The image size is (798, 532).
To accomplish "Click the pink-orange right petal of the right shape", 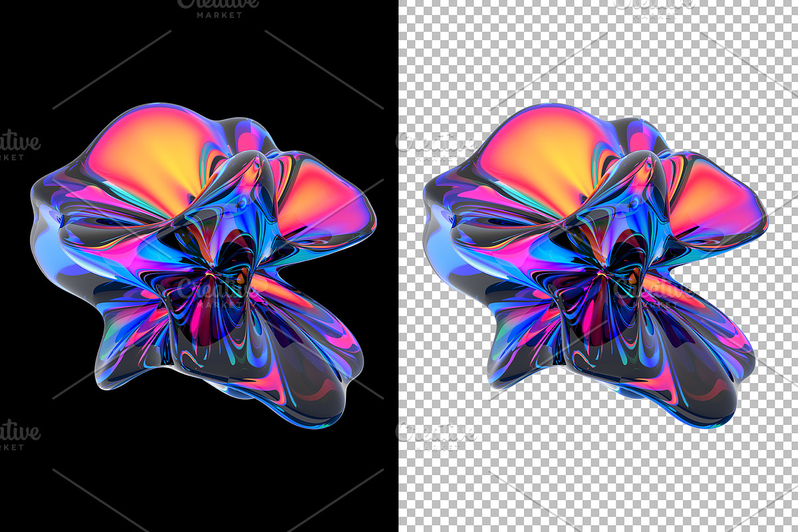I will coord(718,199).
